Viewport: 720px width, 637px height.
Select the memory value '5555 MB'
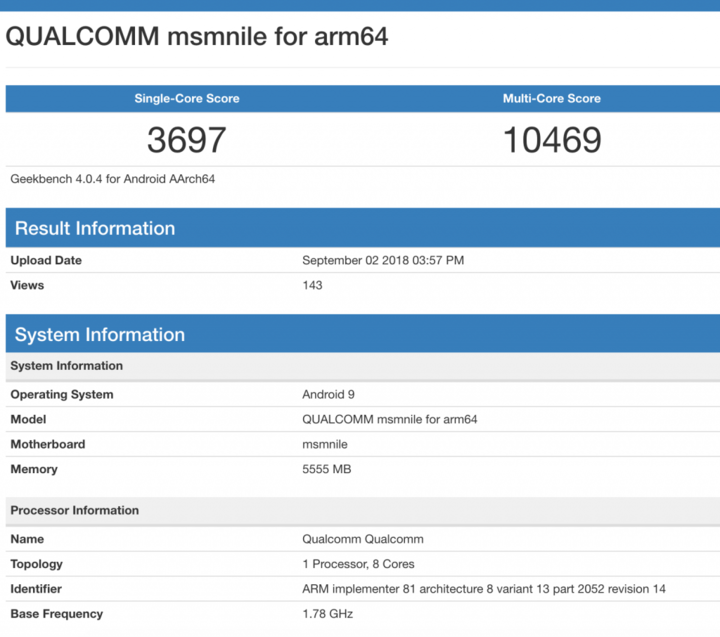pyautogui.click(x=326, y=469)
